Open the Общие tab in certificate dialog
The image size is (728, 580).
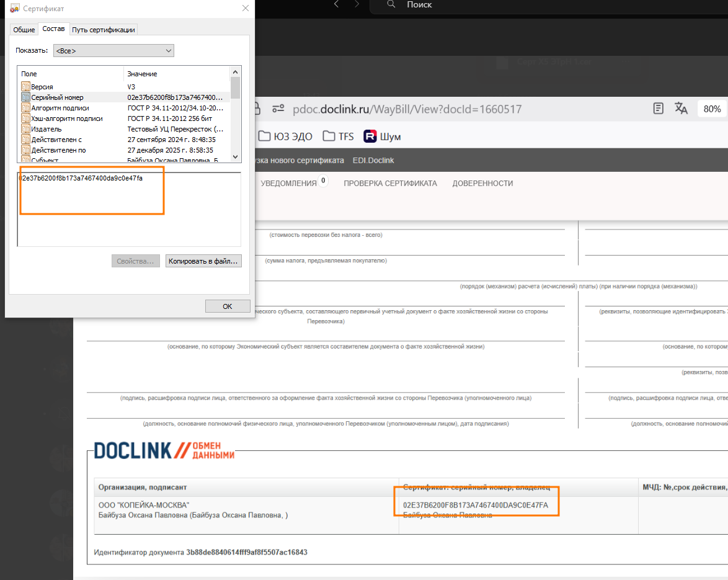tap(24, 29)
